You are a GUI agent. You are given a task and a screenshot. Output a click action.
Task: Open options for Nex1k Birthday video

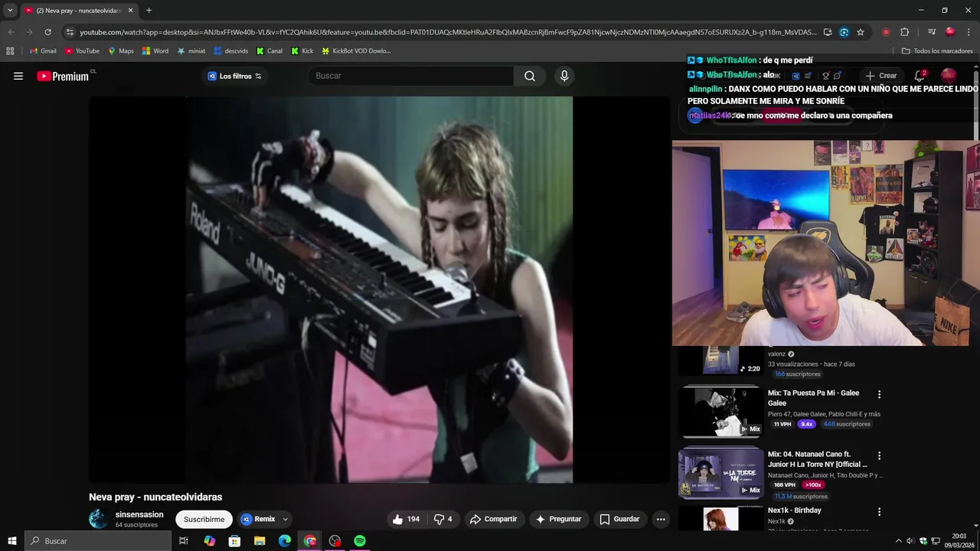(879, 511)
